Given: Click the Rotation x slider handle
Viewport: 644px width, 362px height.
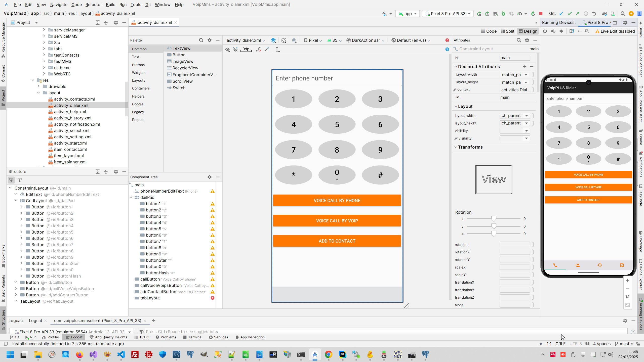Looking at the screenshot, I should click(x=494, y=218).
